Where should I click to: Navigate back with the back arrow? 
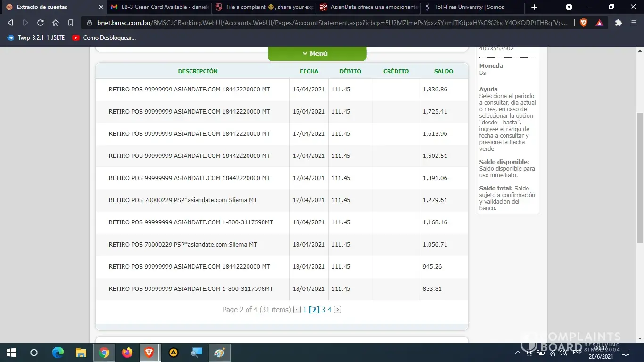point(10,23)
